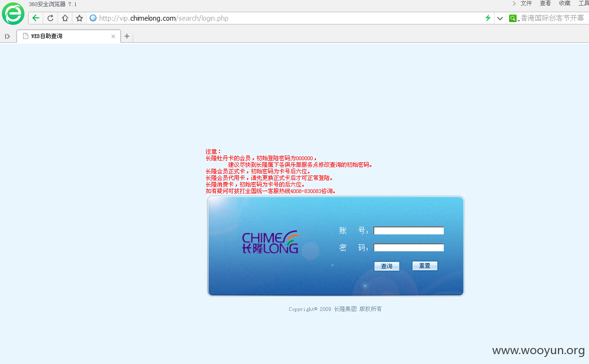Screen dimensions: 589x364
Task: Click the 注意： heading text
Action: 213,152
